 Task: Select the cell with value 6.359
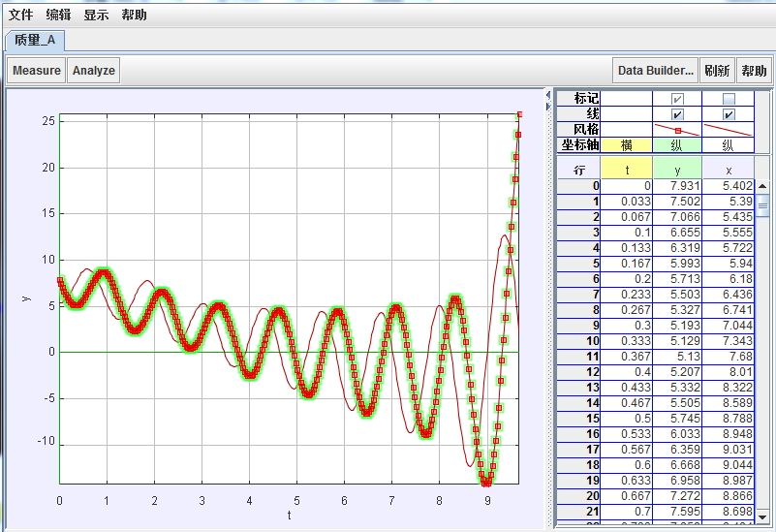677,450
